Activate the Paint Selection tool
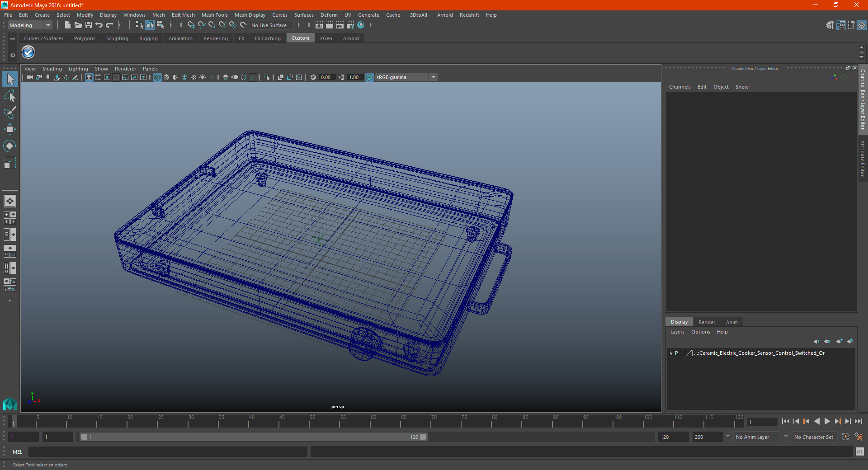Screen dimensions: 868x470 pyautogui.click(x=10, y=113)
